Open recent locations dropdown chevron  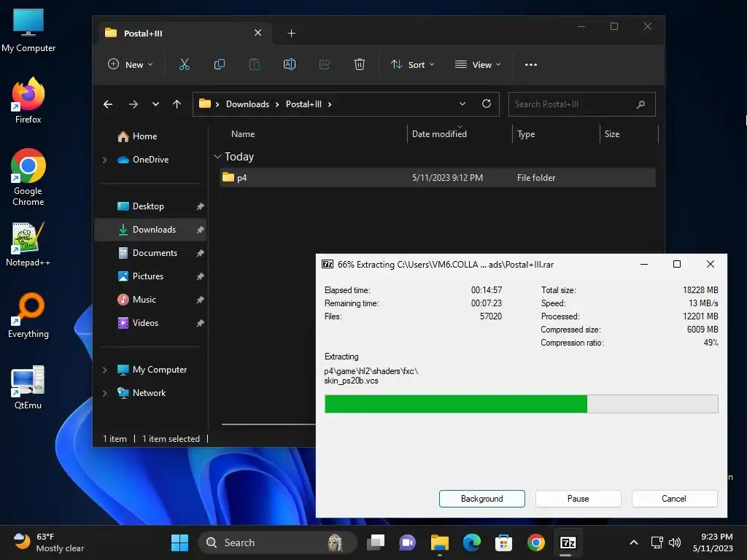click(x=155, y=104)
